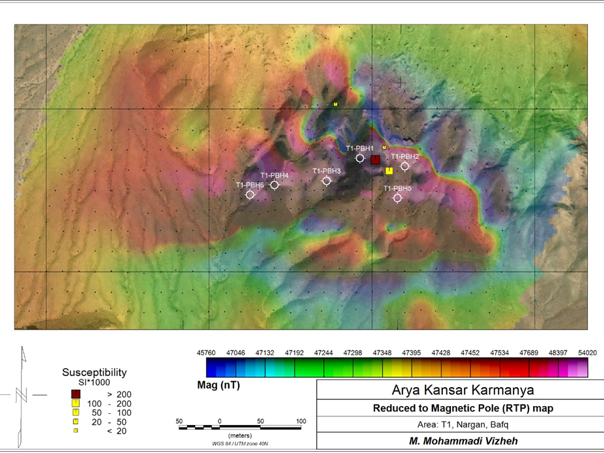Click the 48397 color scale value
The height and width of the screenshot is (453, 604).
(x=558, y=353)
